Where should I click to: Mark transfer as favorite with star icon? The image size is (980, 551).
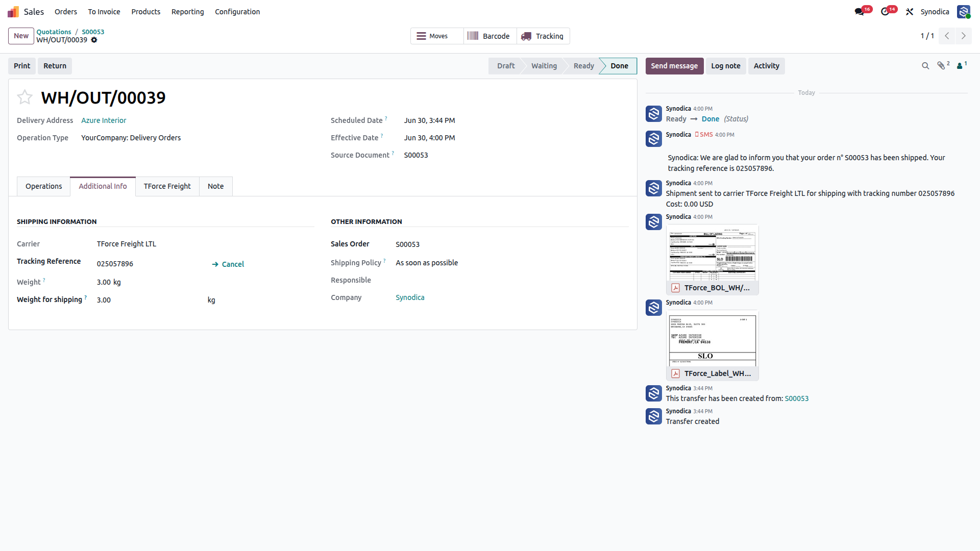[x=25, y=97]
